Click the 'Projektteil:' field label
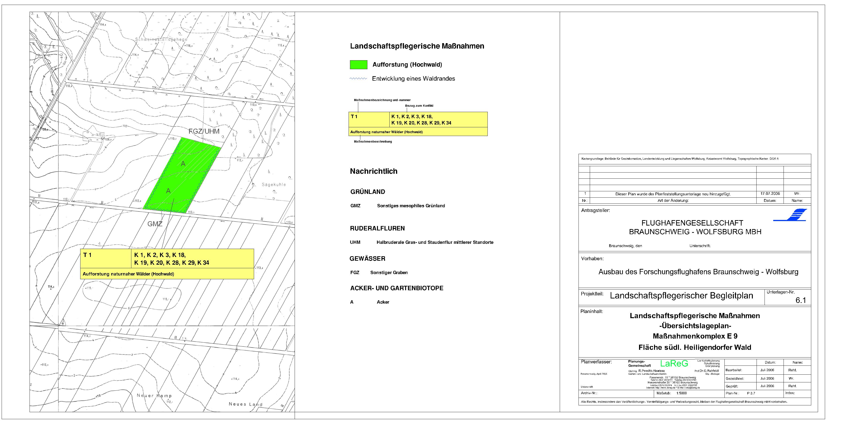Screen dimensions: 868x422 point(592,294)
